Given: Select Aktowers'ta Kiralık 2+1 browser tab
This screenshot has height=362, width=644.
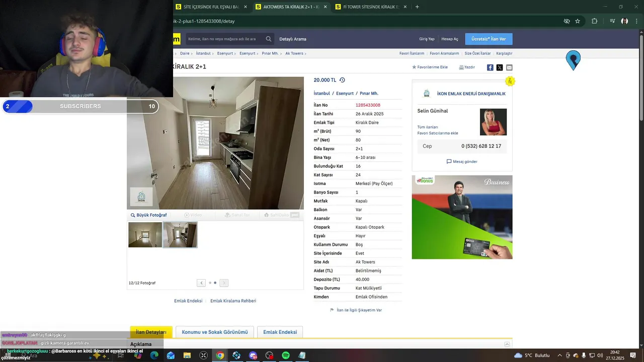Looking at the screenshot, I should pos(291,7).
